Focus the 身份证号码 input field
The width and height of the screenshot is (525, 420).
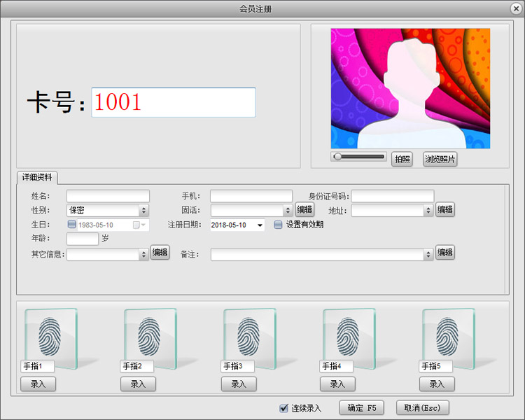pos(393,196)
